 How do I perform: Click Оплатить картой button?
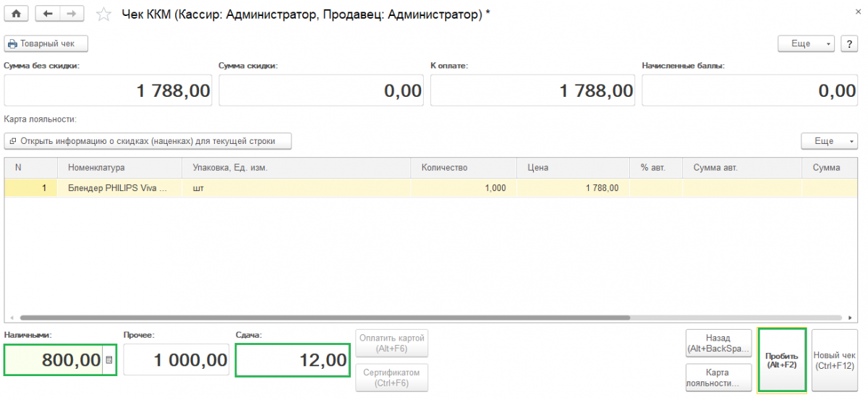392,343
